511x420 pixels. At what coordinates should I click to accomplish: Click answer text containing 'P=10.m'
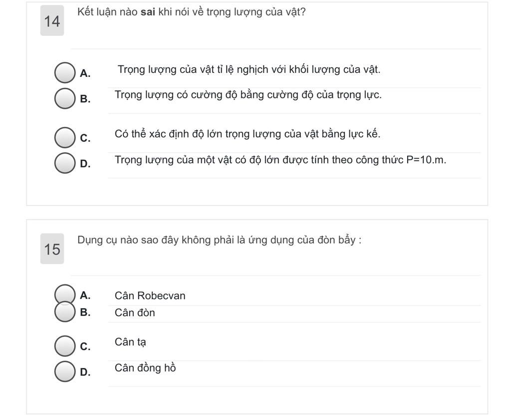(280, 160)
